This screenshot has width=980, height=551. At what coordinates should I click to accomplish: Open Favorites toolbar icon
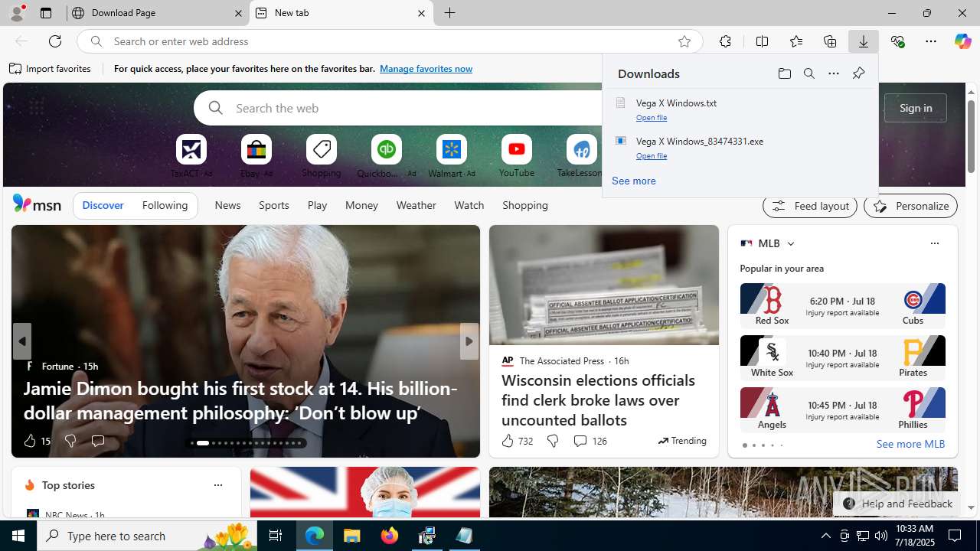[x=796, y=41]
